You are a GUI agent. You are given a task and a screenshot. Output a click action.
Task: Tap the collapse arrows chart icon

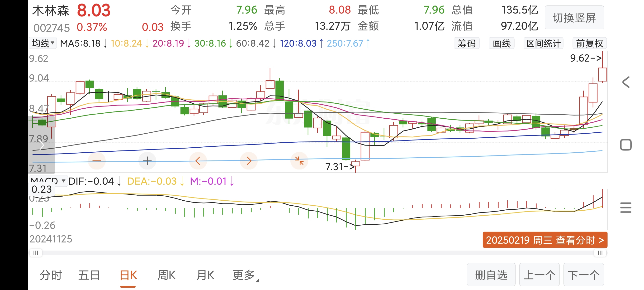pos(299,161)
